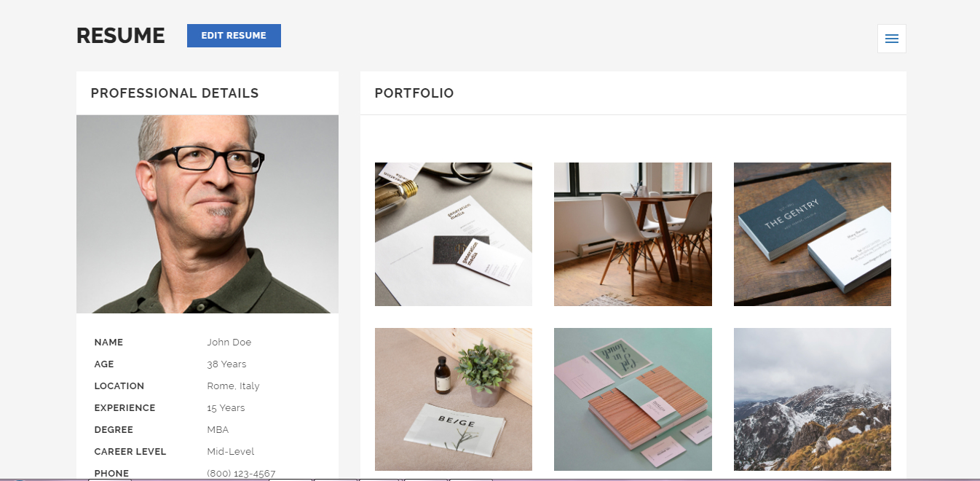Open the pink stationery set thumbnail
The width and height of the screenshot is (980, 481).
coord(633,399)
